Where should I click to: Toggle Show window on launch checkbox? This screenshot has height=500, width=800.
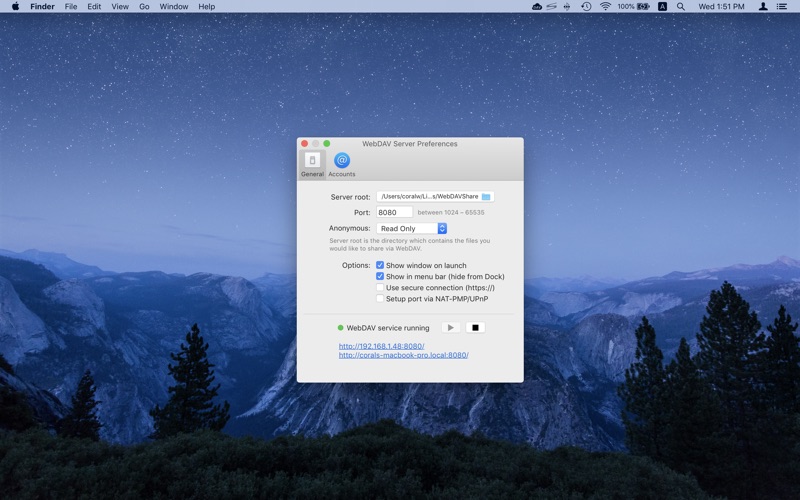pyautogui.click(x=380, y=265)
